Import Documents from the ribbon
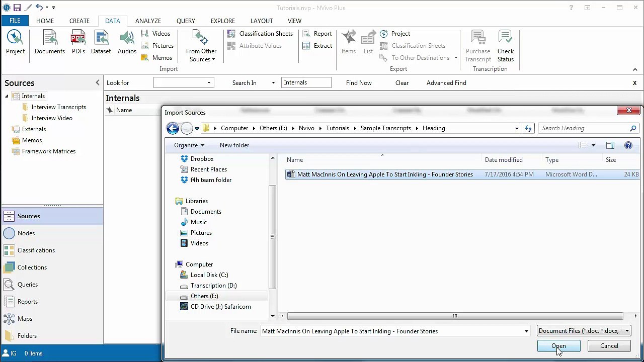 click(x=50, y=42)
